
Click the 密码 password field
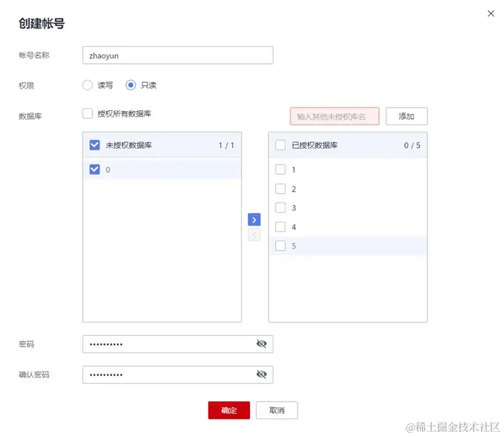point(178,344)
